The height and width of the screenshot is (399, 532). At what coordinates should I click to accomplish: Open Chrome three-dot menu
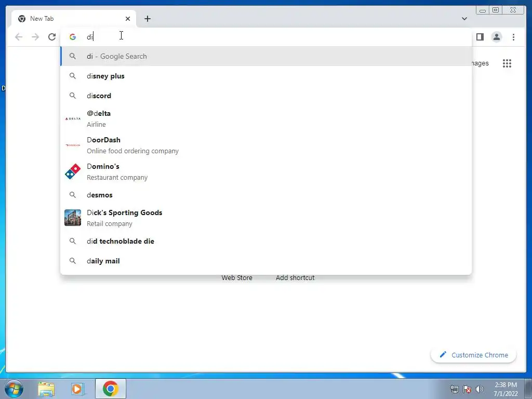pyautogui.click(x=513, y=37)
